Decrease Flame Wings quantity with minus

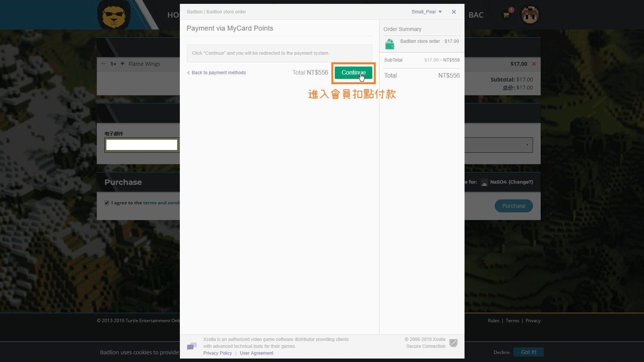point(103,64)
